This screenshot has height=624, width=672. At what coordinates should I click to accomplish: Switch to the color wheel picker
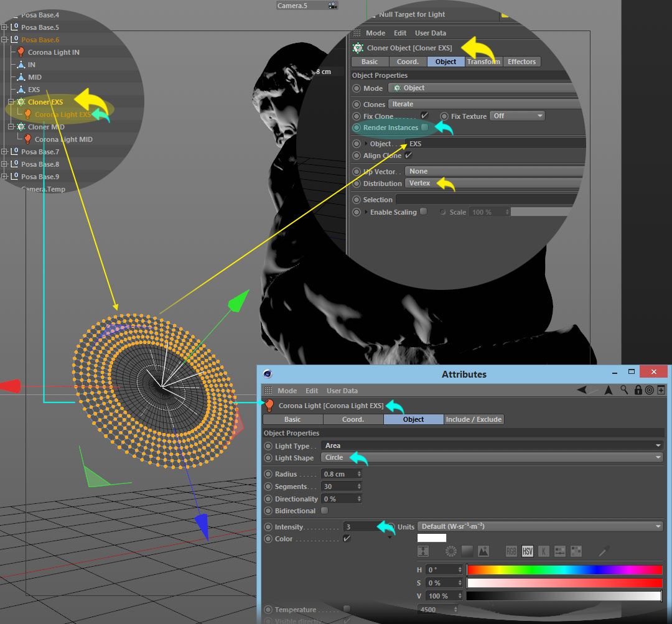451,551
